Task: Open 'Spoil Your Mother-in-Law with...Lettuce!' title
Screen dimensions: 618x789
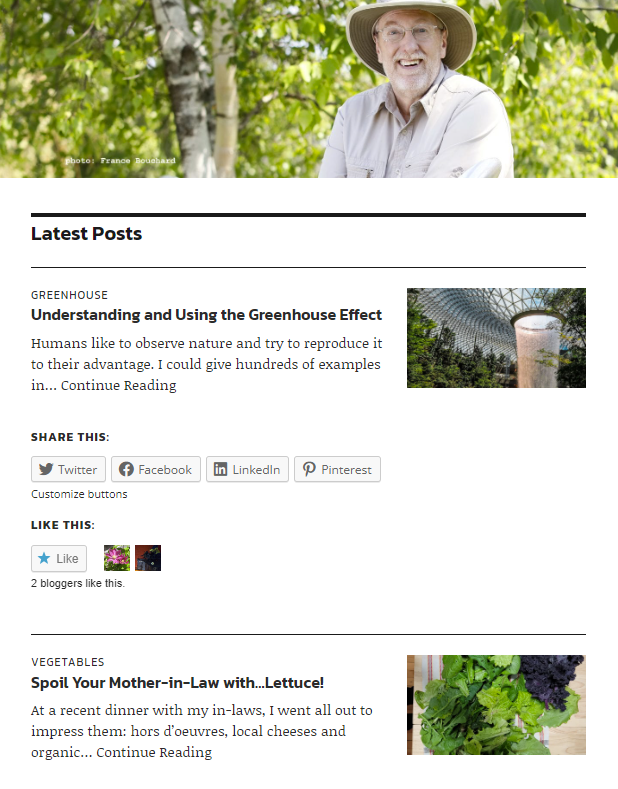Action: coord(177,682)
